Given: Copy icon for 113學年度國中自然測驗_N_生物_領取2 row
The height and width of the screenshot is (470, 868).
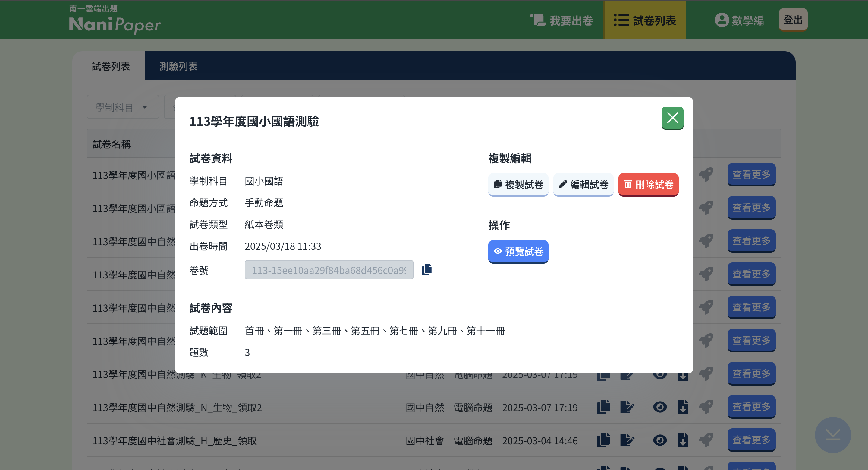Looking at the screenshot, I should [603, 407].
